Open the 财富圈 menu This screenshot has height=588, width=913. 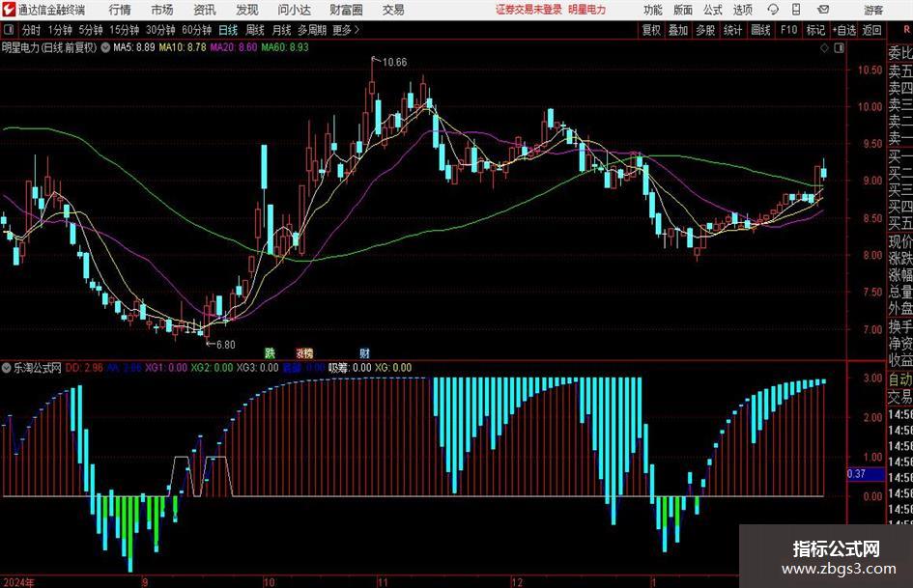347,10
